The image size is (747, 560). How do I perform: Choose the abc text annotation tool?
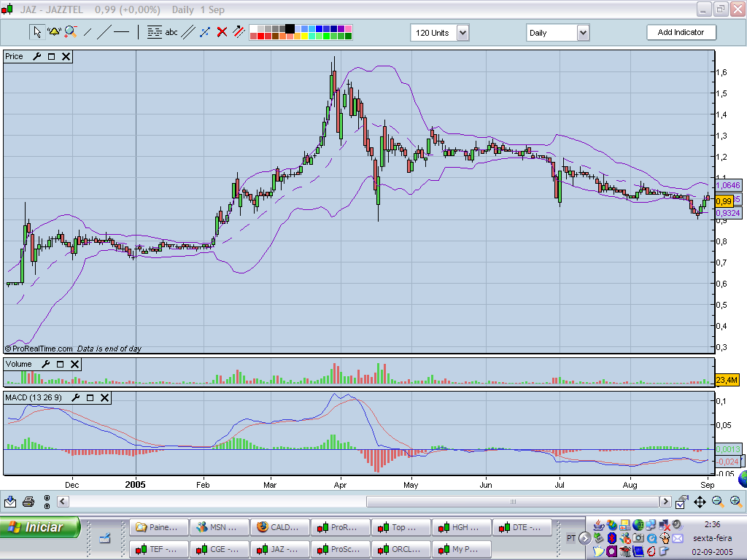click(x=171, y=32)
